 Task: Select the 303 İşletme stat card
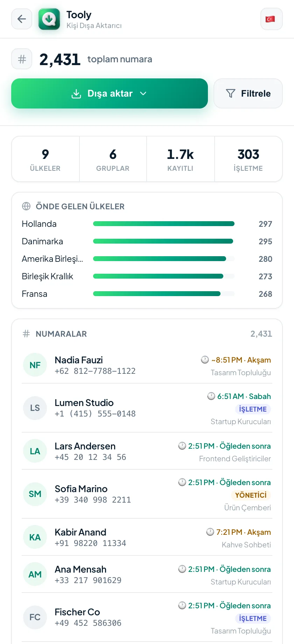[x=248, y=159]
